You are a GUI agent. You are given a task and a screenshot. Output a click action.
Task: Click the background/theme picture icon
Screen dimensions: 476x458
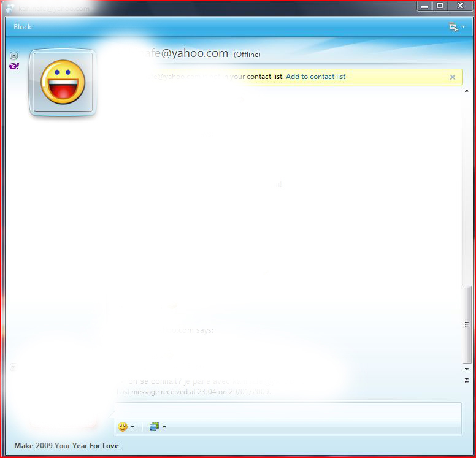point(154,427)
